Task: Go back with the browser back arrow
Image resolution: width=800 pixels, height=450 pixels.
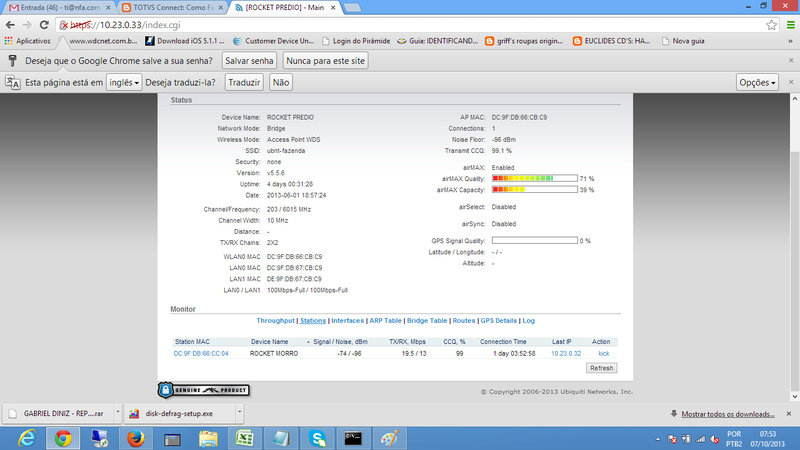Action: click(x=10, y=24)
